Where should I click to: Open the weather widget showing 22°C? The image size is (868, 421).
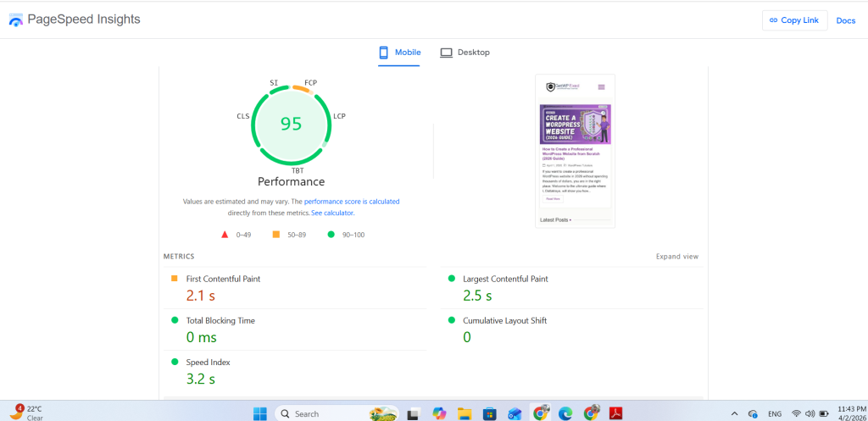(26, 413)
